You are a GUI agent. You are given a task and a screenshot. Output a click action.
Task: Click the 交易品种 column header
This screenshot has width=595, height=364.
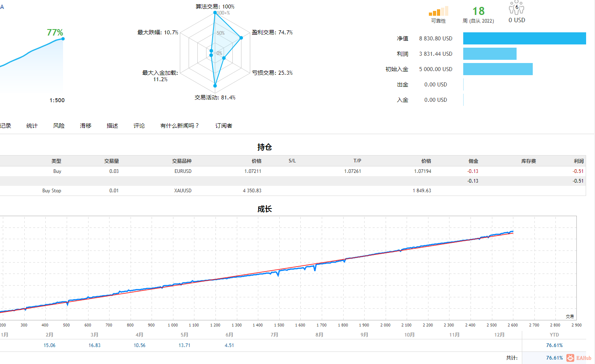click(182, 161)
